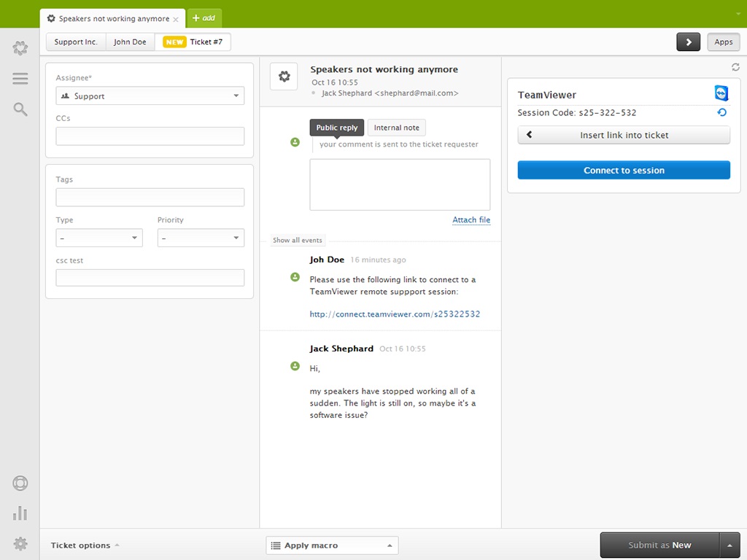Click the add new tab button
The height and width of the screenshot is (560, 747).
pos(204,18)
